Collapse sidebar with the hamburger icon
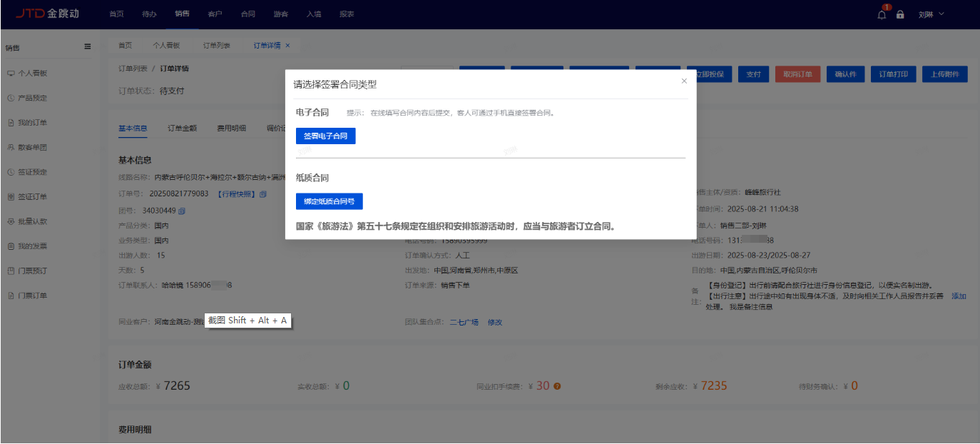Image resolution: width=980 pixels, height=444 pixels. point(88,47)
